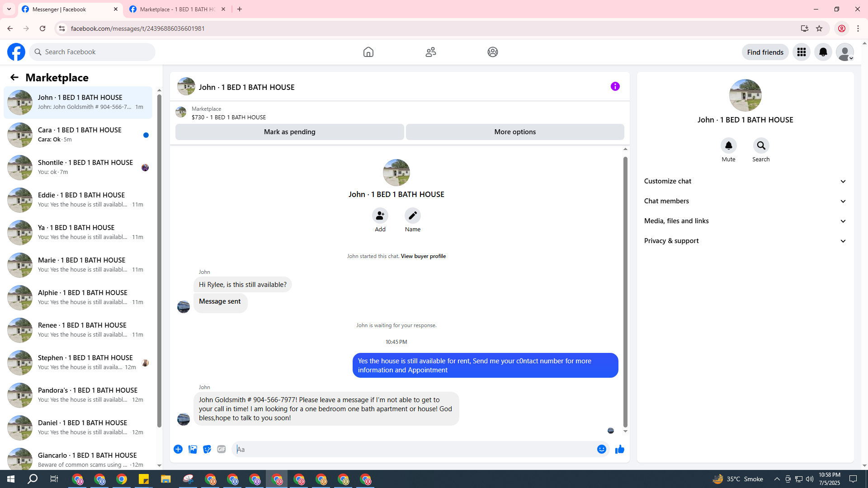Open the GIF picker icon
The image size is (868, 488).
[221, 449]
